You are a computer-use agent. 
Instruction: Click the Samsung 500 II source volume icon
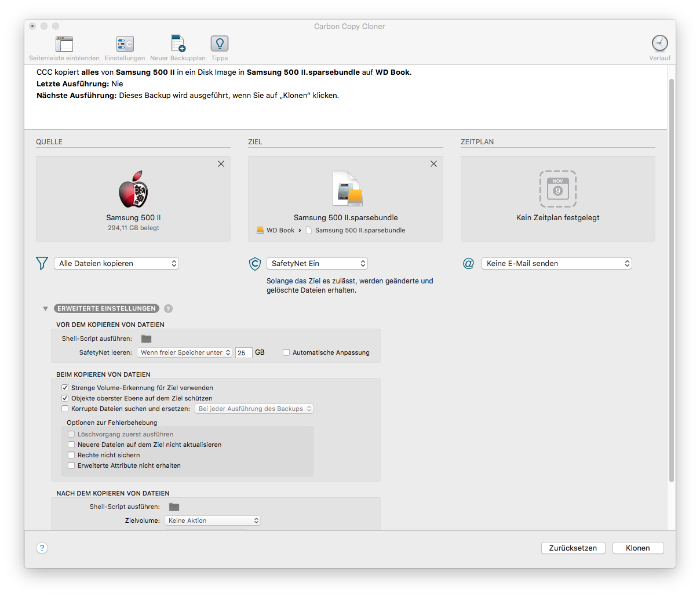pos(133,190)
